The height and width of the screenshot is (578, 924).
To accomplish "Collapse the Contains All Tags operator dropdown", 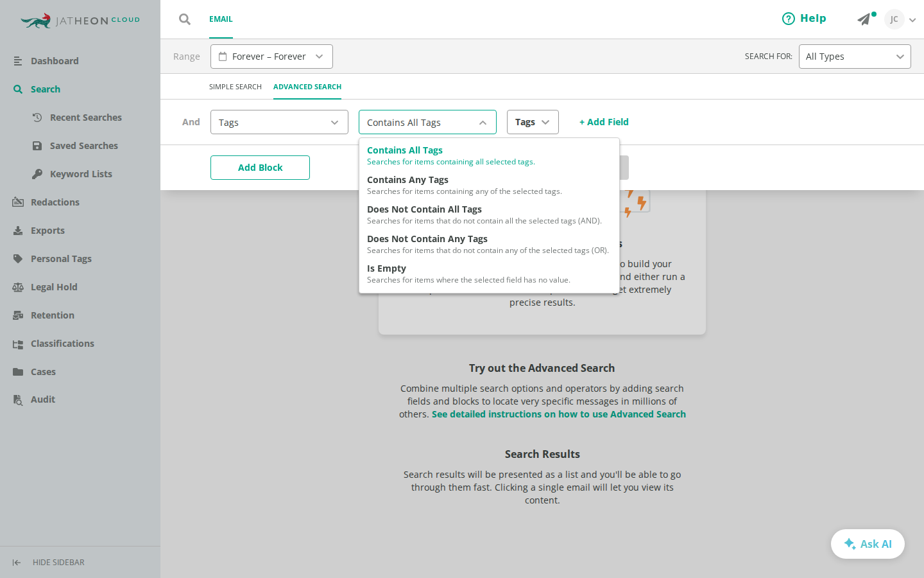I will (x=427, y=122).
